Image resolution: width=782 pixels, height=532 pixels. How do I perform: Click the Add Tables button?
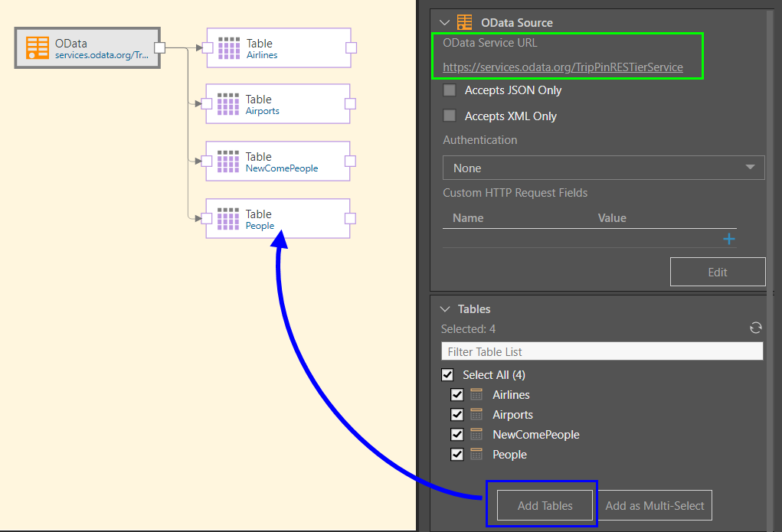coord(545,505)
